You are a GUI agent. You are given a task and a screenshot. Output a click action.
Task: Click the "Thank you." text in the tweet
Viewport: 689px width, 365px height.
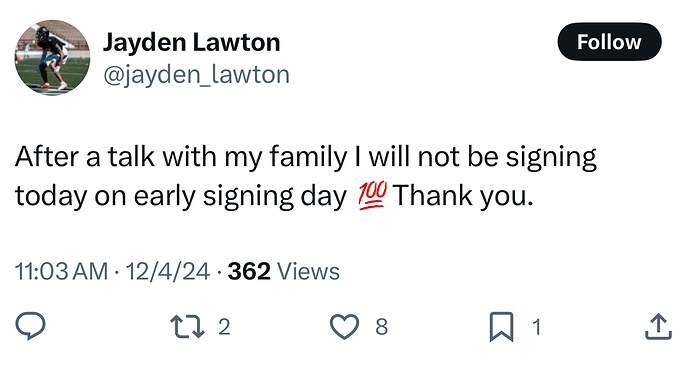[463, 196]
